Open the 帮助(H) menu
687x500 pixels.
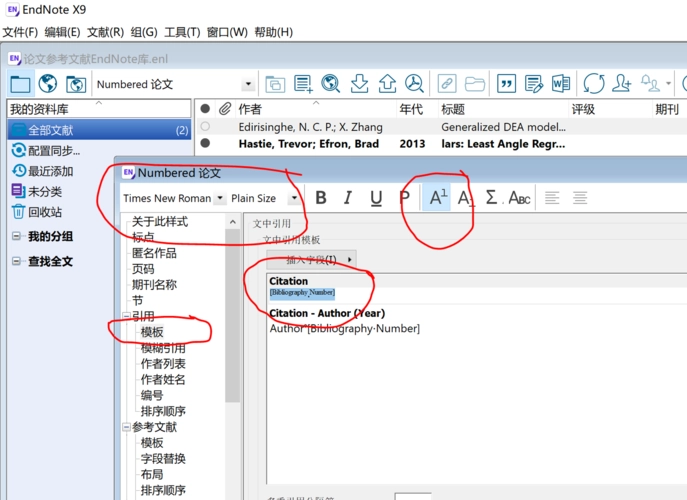click(273, 32)
